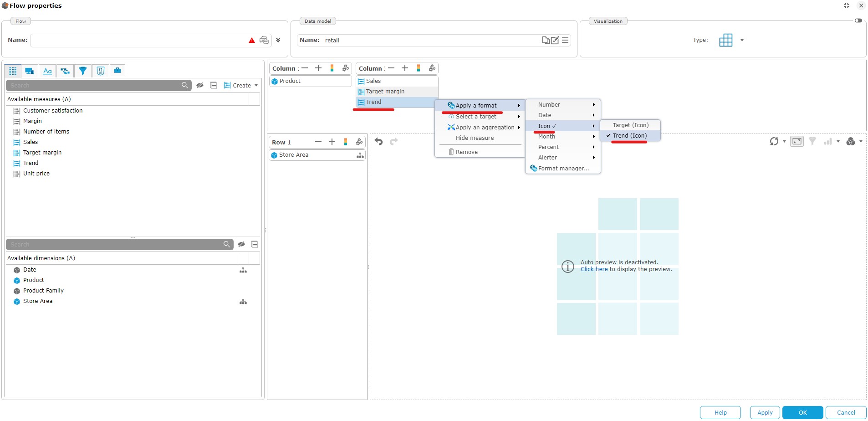Switch to the text options tab (Aa)
868x421 pixels.
pos(47,71)
